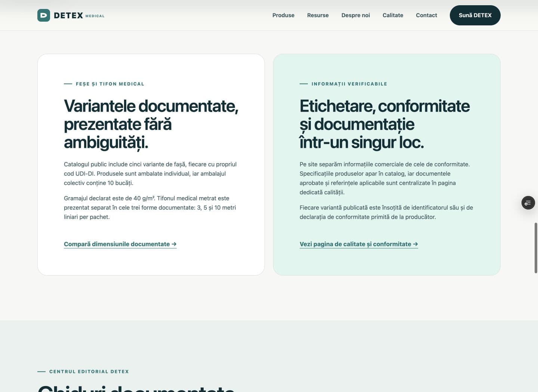
Task: Open the floating table of contents button
Action: tap(528, 203)
